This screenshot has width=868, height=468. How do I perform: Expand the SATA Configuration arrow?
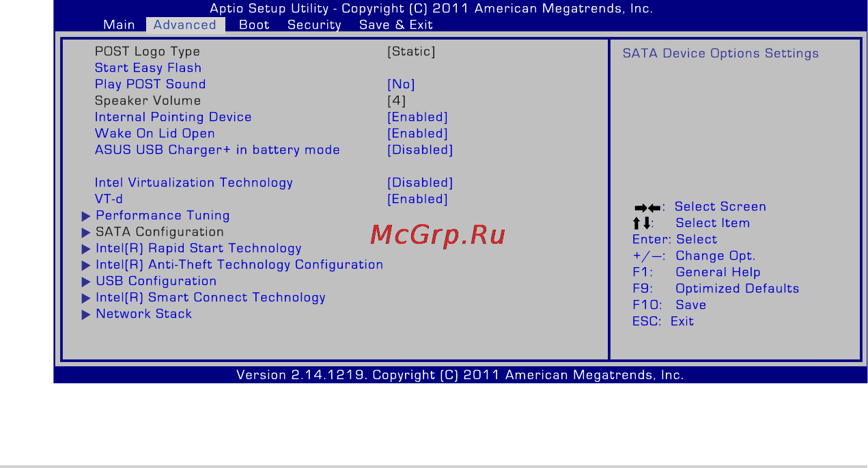coord(86,232)
